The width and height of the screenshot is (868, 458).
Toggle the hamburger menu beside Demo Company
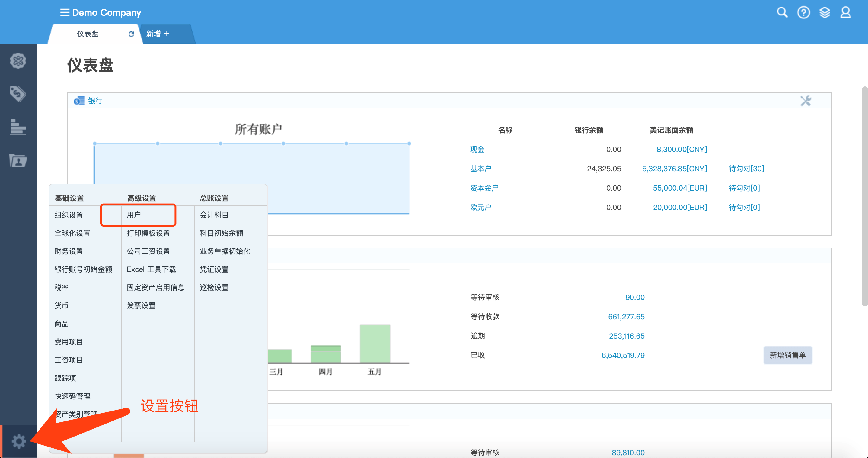tap(64, 13)
